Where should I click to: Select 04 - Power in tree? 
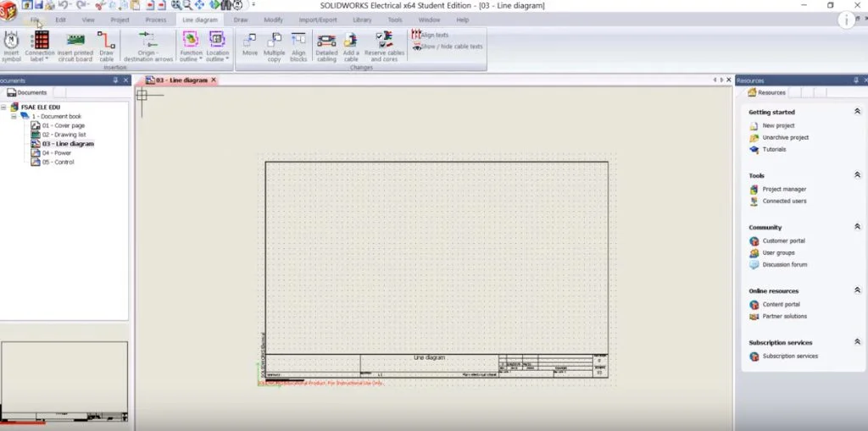(x=51, y=152)
